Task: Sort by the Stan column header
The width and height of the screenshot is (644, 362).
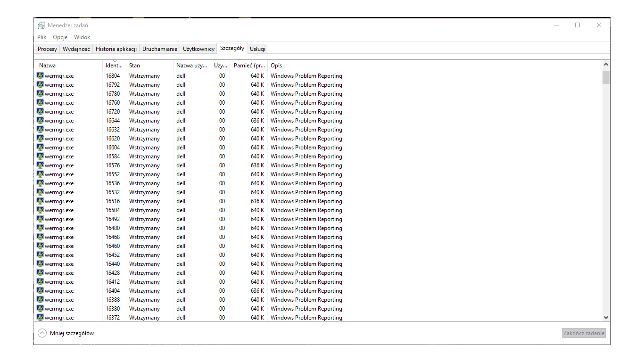Action: [x=149, y=66]
